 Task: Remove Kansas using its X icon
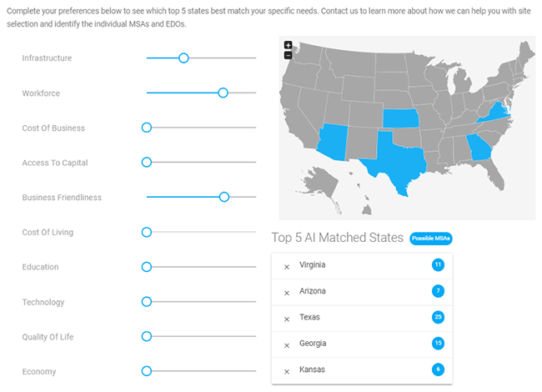coord(287,372)
